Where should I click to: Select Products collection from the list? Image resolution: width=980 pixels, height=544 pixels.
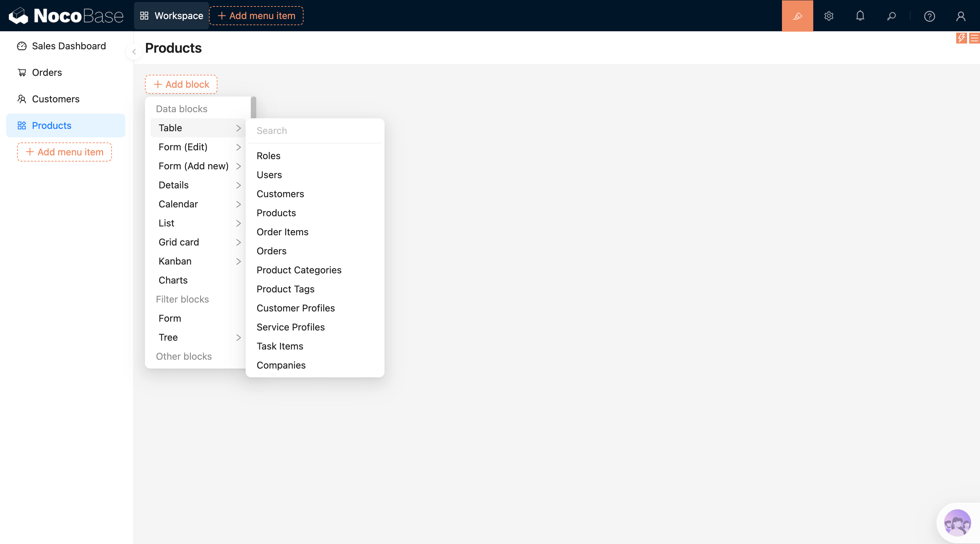coord(276,213)
